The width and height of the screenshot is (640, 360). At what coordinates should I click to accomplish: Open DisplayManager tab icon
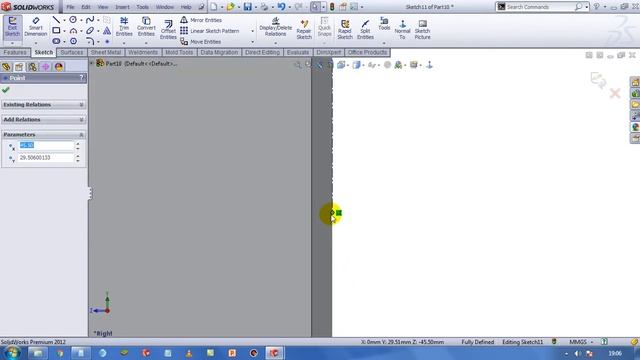[x=59, y=67]
